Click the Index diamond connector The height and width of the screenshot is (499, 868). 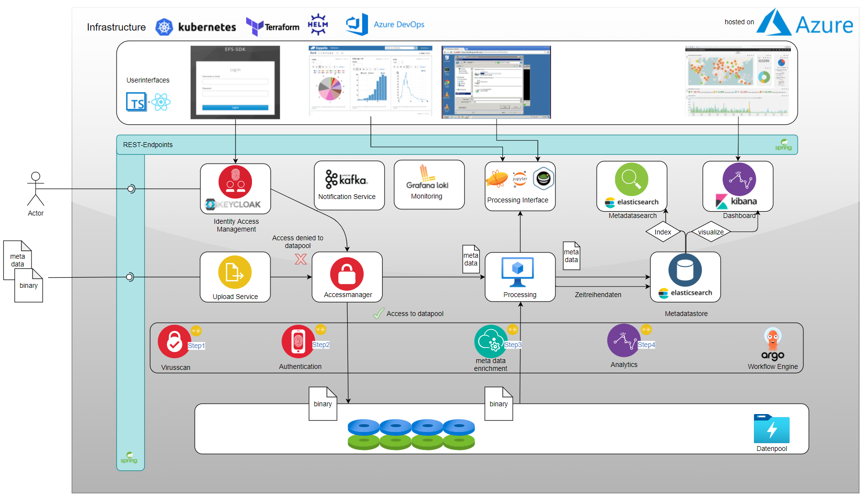[x=663, y=232]
